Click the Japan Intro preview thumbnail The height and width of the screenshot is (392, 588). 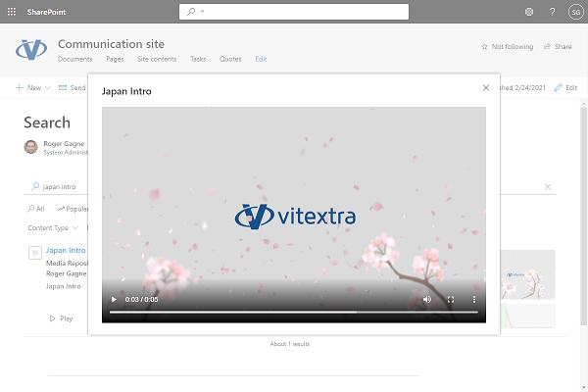pyautogui.click(x=528, y=274)
